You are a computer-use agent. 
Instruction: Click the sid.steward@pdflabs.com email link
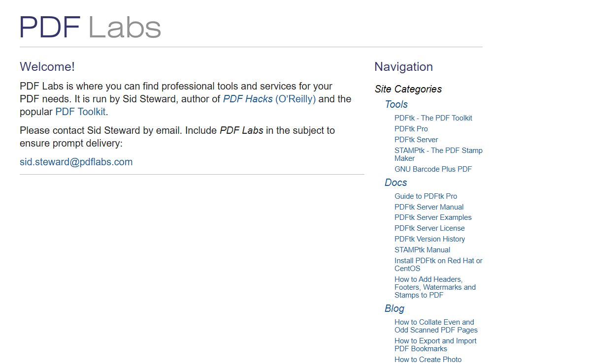(x=76, y=162)
